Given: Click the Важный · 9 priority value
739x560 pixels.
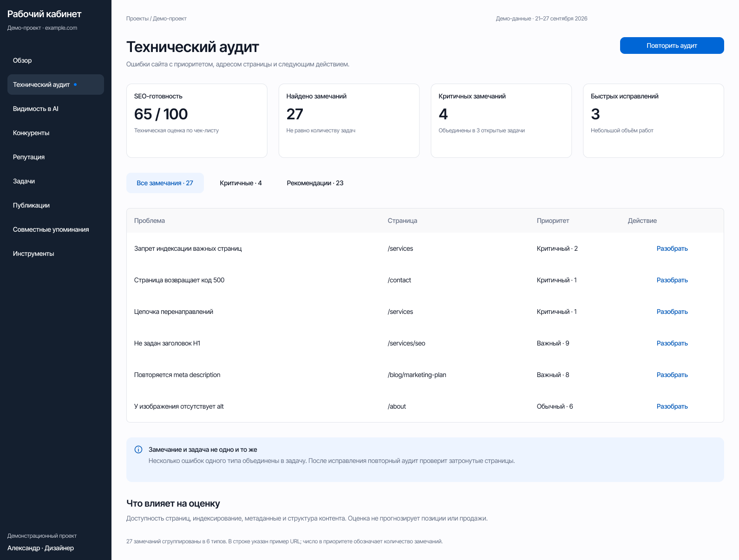Looking at the screenshot, I should click(553, 343).
